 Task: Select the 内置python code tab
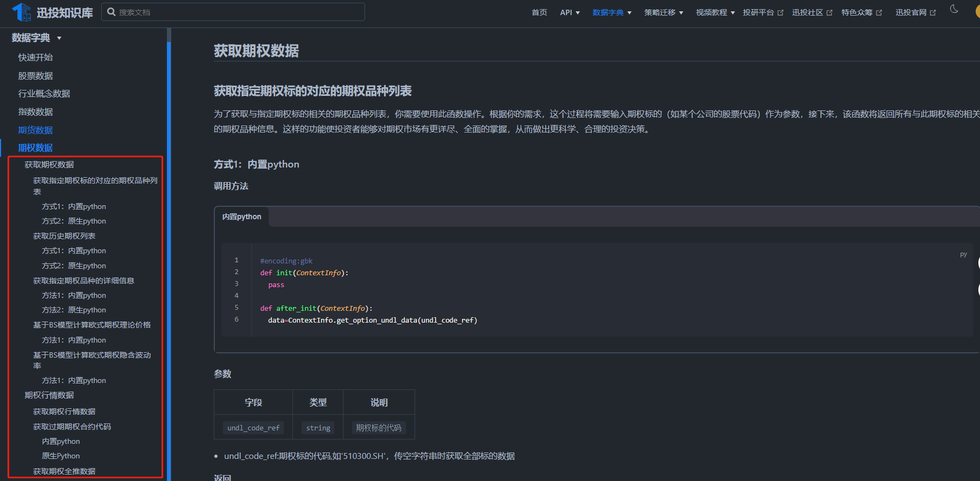[x=242, y=217]
